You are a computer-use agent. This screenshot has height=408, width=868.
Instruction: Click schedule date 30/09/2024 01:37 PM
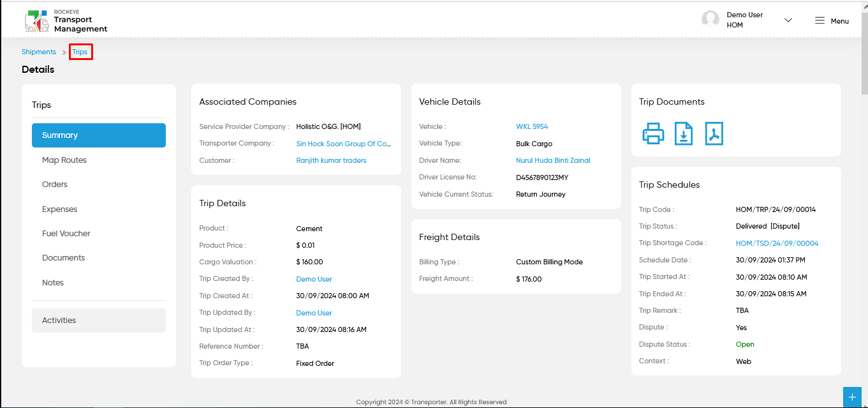coord(770,260)
